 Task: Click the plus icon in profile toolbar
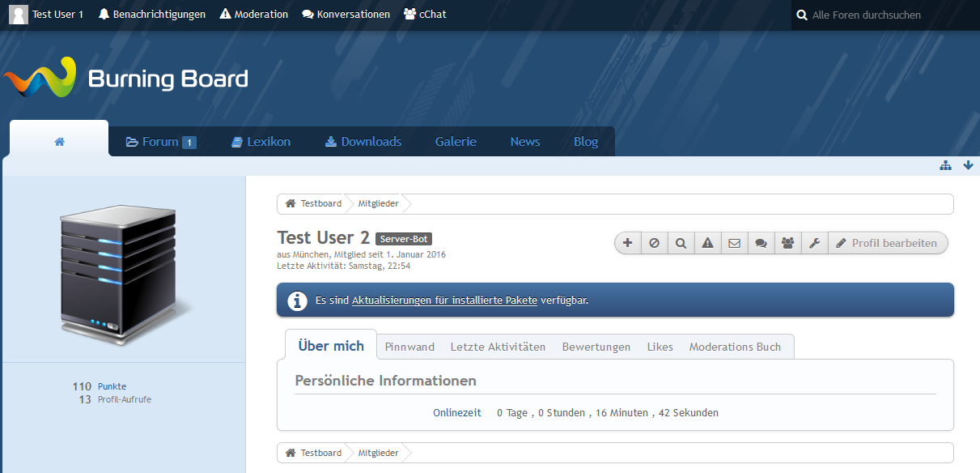629,243
